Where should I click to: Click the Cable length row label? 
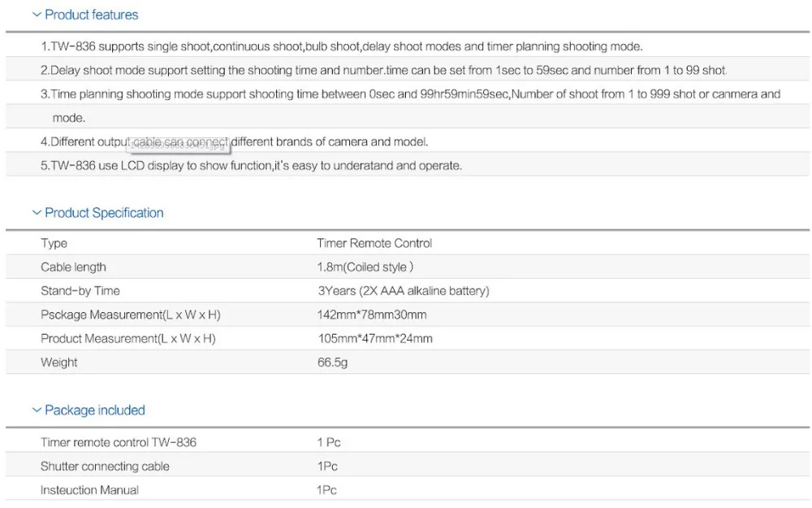pos(74,267)
